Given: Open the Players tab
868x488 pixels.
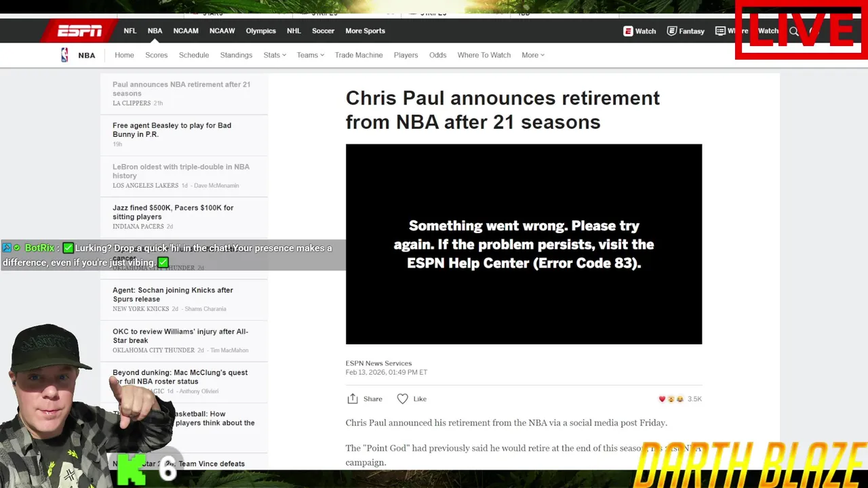Looking at the screenshot, I should pyautogui.click(x=406, y=55).
